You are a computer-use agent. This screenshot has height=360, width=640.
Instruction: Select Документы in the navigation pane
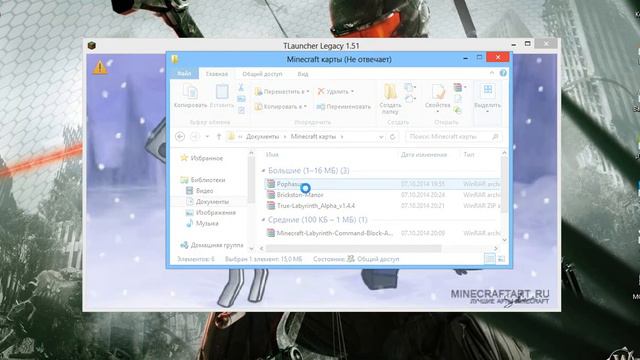coord(212,202)
